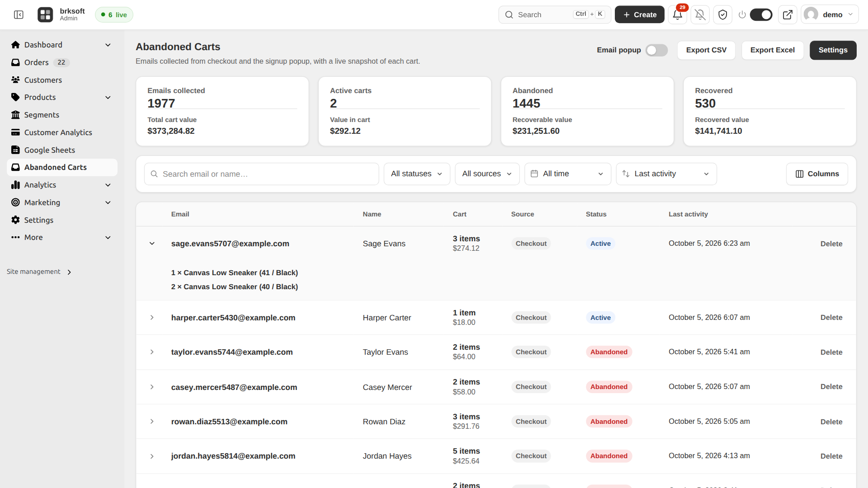Click the Customers people icon
This screenshot has height=488, width=868.
coord(15,80)
